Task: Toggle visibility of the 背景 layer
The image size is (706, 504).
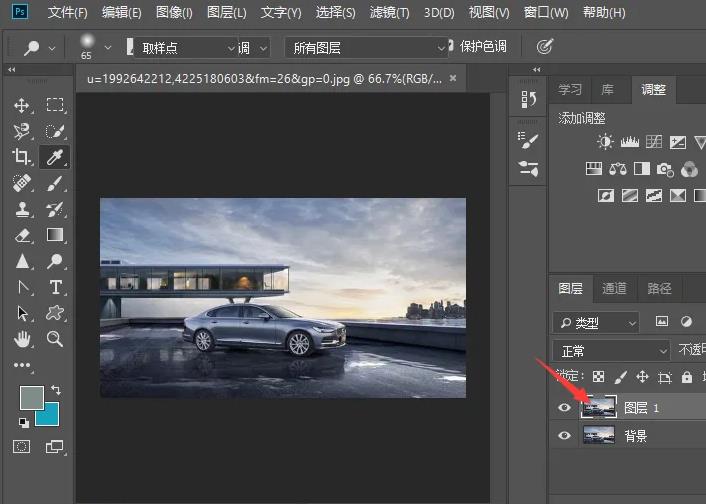Action: (x=565, y=436)
